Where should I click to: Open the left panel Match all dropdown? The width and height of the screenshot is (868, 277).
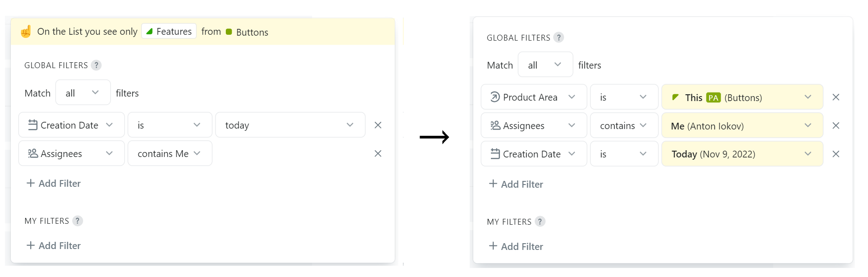(x=83, y=93)
